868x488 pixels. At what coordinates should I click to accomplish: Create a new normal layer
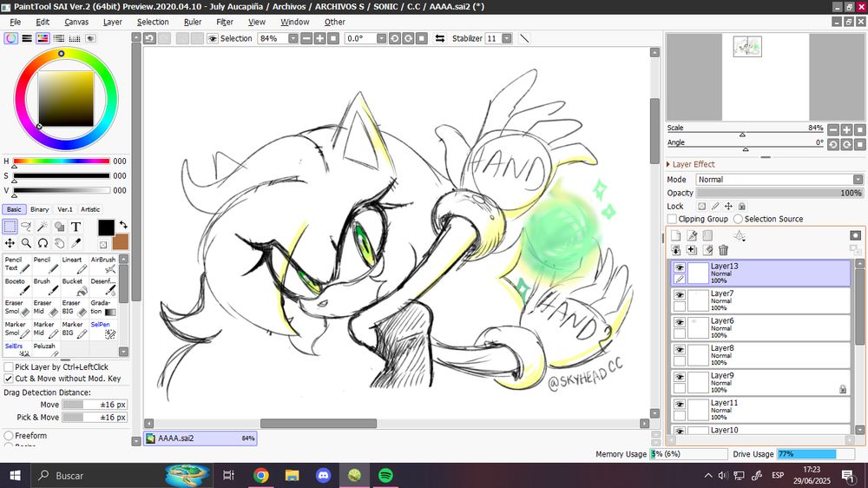676,235
